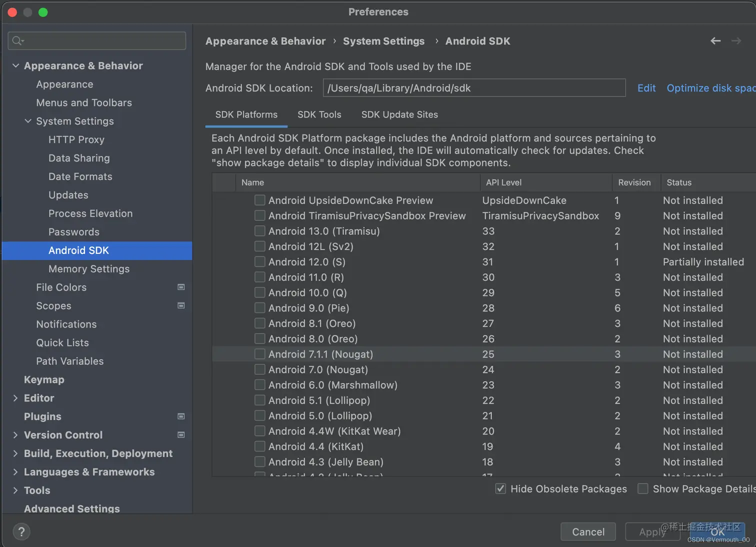Open the SDK Update Sites tab
Viewport: 756px width, 547px height.
click(399, 114)
